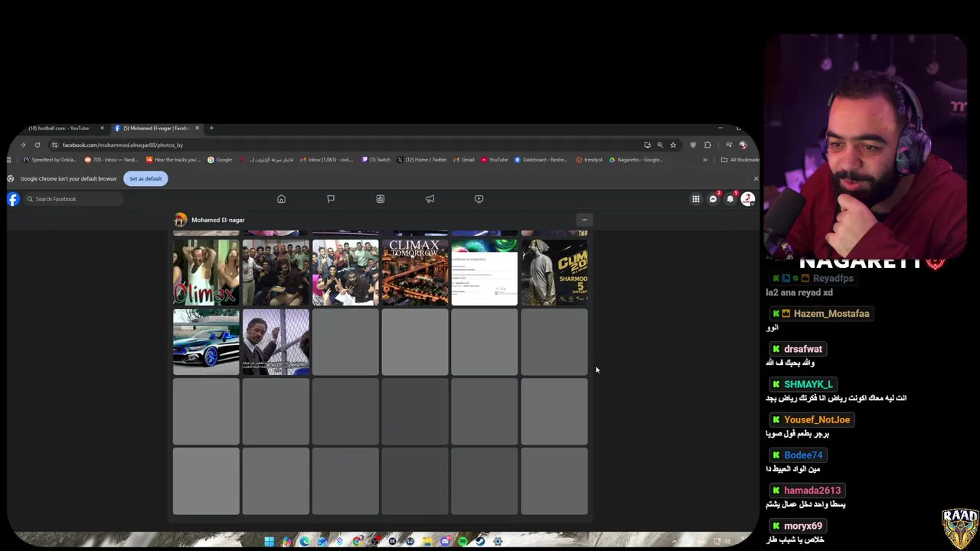Open the Nagaretto Google bookmark
This screenshot has width=980, height=551.
[x=636, y=160]
